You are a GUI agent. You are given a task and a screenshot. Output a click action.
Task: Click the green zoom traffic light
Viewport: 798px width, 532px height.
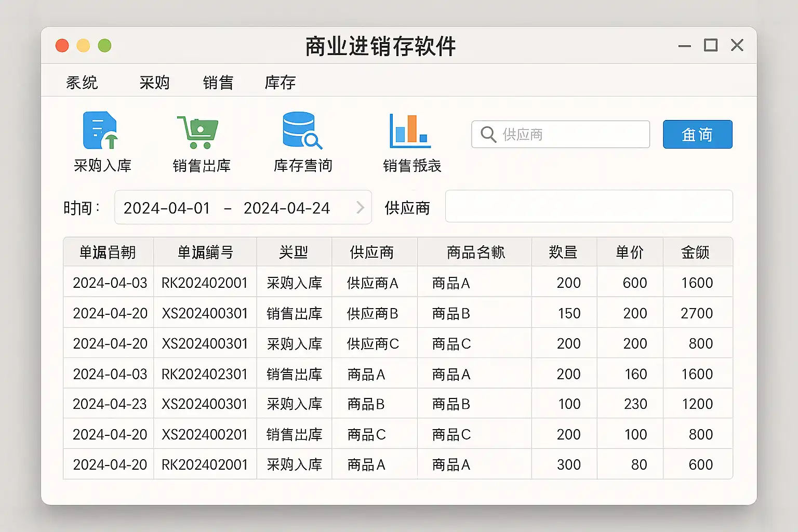tap(104, 46)
